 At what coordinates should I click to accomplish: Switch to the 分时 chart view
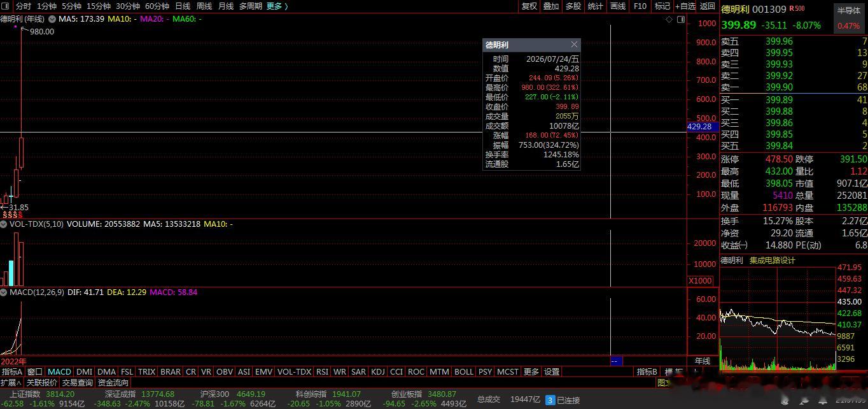point(24,6)
